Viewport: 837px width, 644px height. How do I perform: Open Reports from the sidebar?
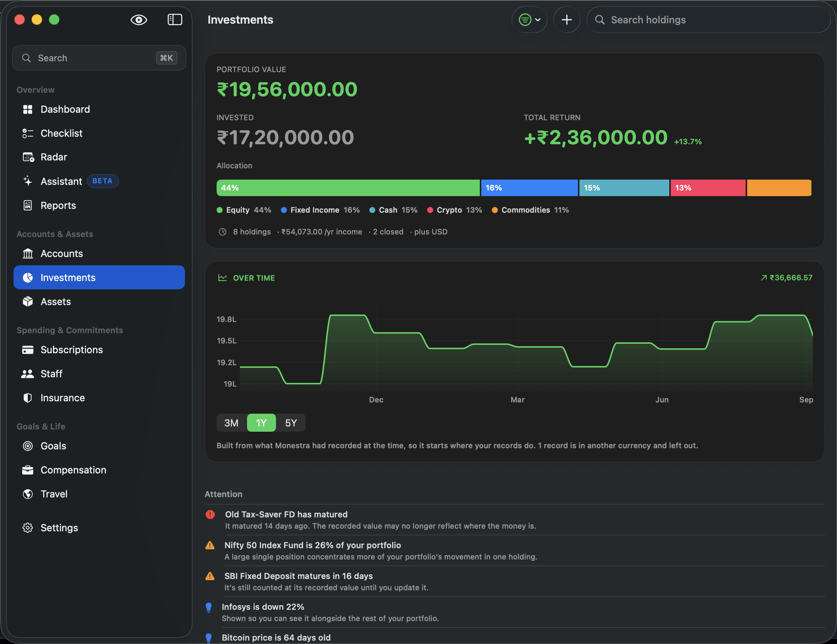tap(99, 205)
